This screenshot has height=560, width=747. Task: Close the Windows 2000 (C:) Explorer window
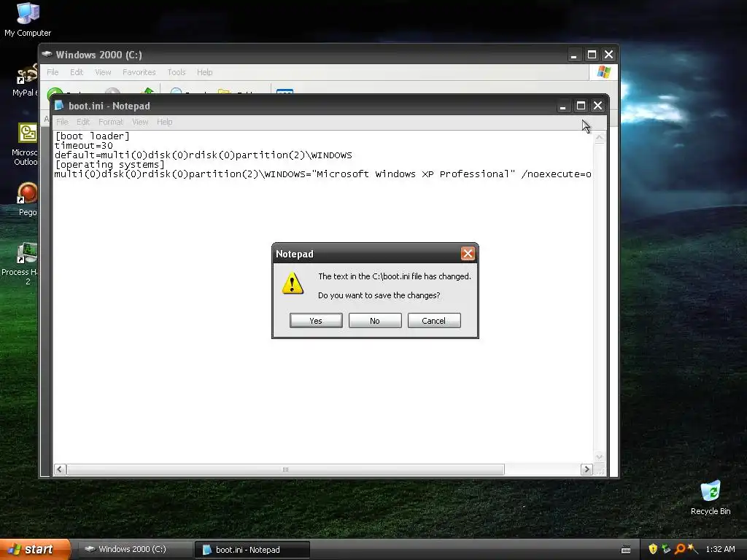pos(608,55)
